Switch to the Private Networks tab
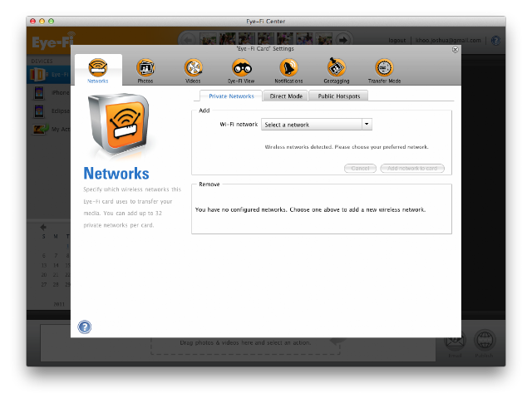 tap(231, 96)
